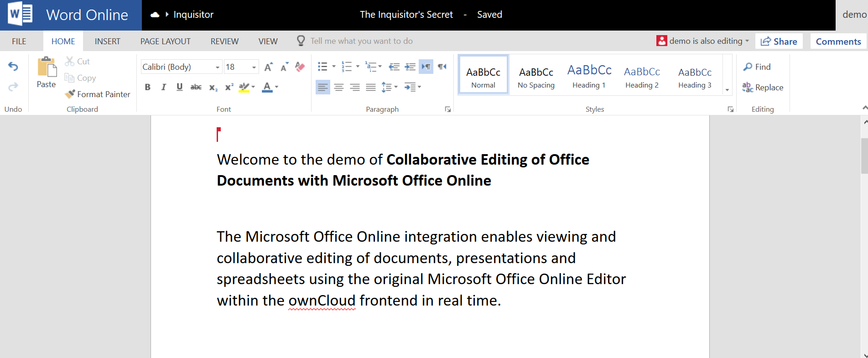
Task: Expand the numbering style dropdown arrow
Action: pyautogui.click(x=358, y=67)
